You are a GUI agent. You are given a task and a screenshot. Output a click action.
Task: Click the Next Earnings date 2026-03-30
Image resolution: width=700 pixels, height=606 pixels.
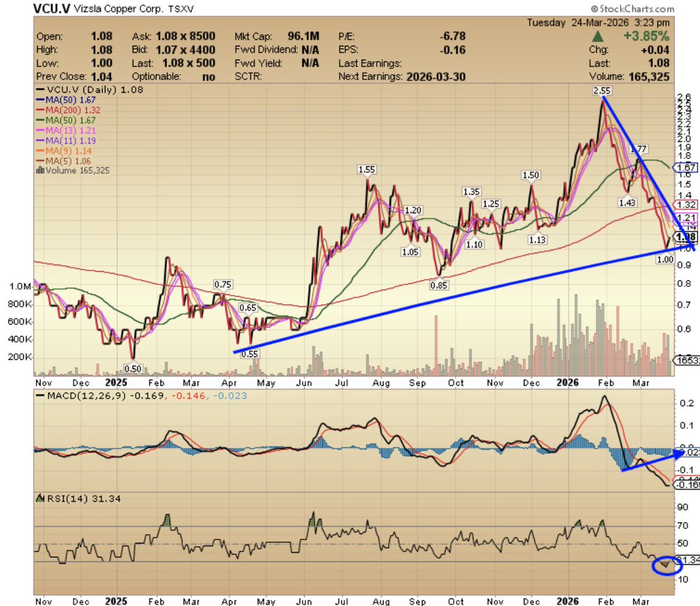coord(436,77)
